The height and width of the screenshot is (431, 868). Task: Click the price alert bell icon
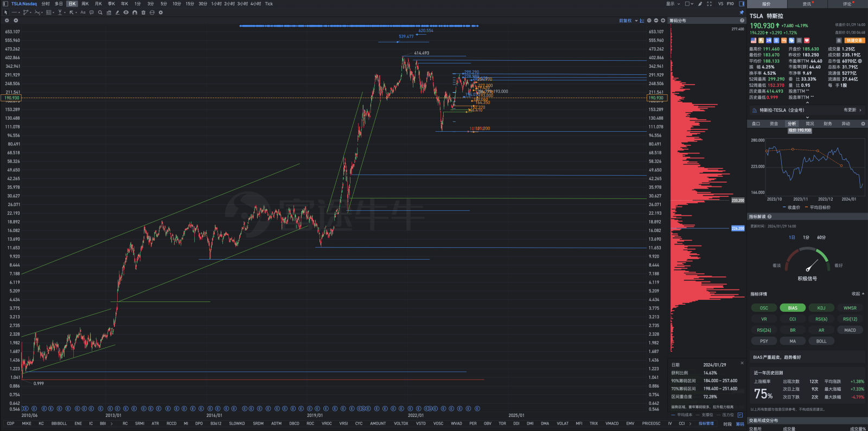tap(839, 41)
